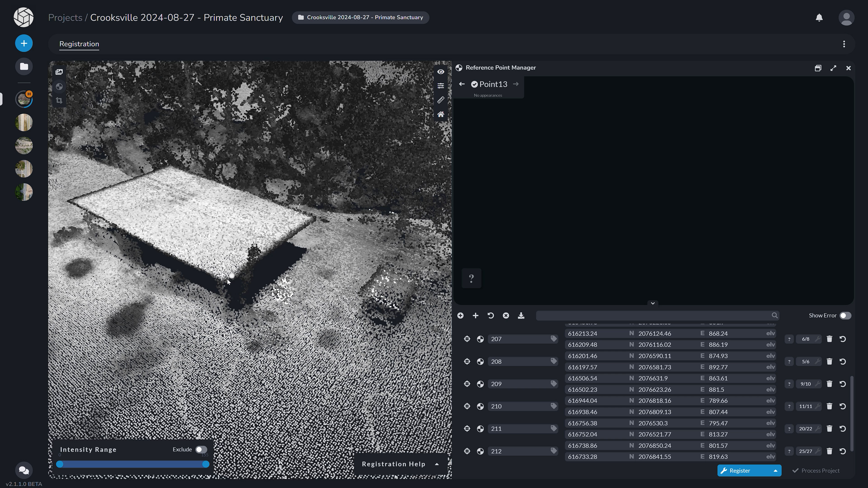Screen dimensions: 868x488
Task: Click the reference point list scrollbar
Action: pos(852,414)
